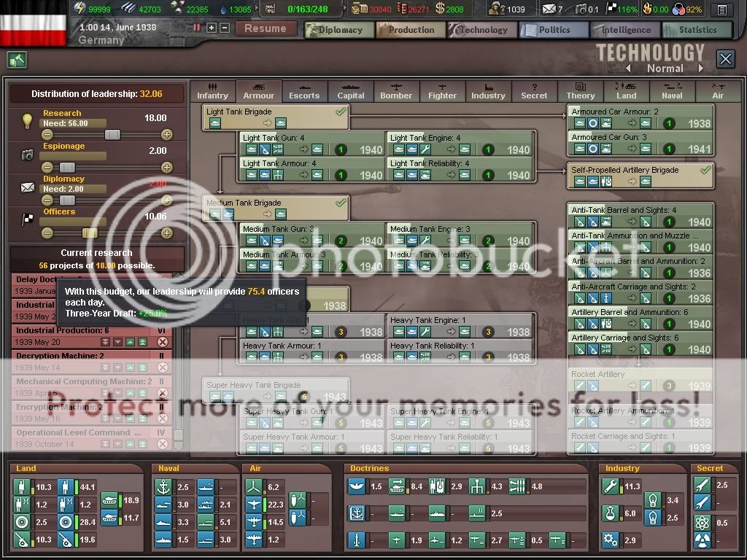Viewport: 747px width, 560px height.
Task: Open the Diplomacy screen tab
Action: pyautogui.click(x=340, y=30)
